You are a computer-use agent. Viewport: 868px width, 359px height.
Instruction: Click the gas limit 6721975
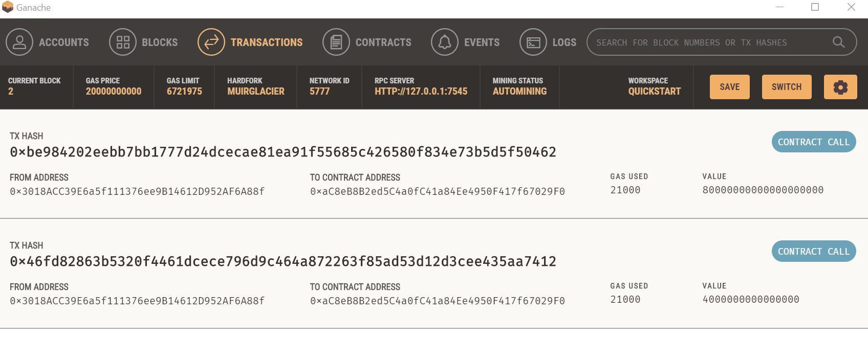coord(184,92)
